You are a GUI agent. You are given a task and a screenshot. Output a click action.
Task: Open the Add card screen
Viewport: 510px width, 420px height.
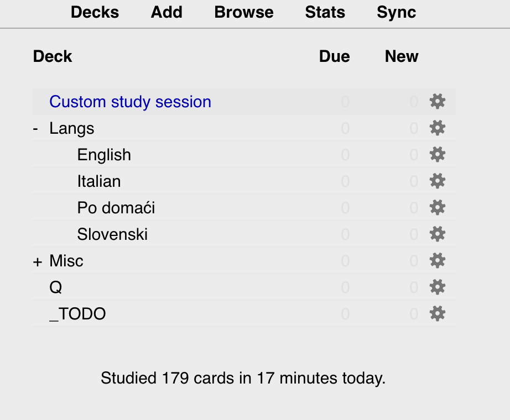[x=166, y=12]
